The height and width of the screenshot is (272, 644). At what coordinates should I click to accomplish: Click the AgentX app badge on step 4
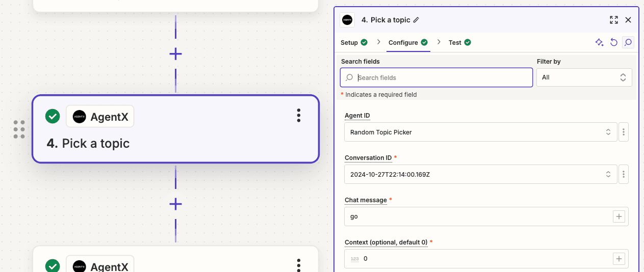[x=100, y=117]
